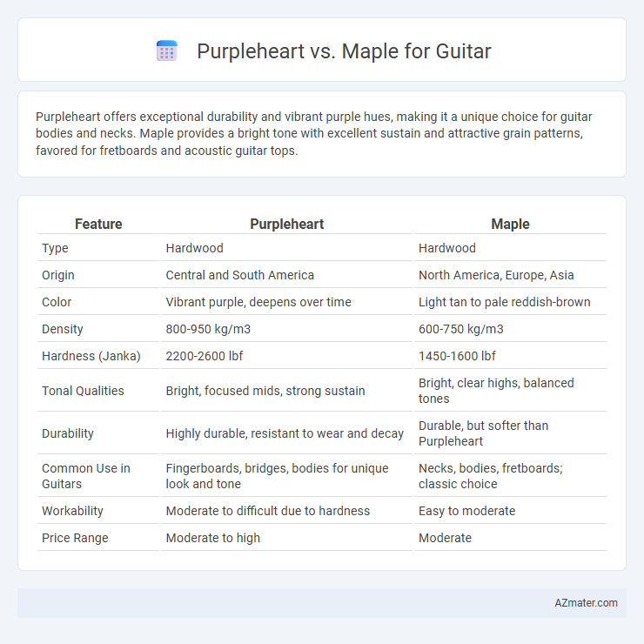Click the 'Moderate to high' price cell

tap(212, 538)
